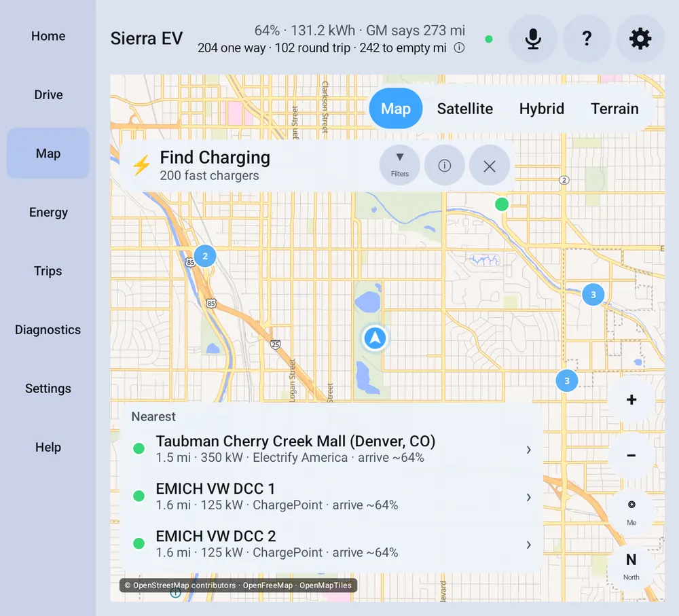Open Energy in sidebar

click(x=48, y=213)
